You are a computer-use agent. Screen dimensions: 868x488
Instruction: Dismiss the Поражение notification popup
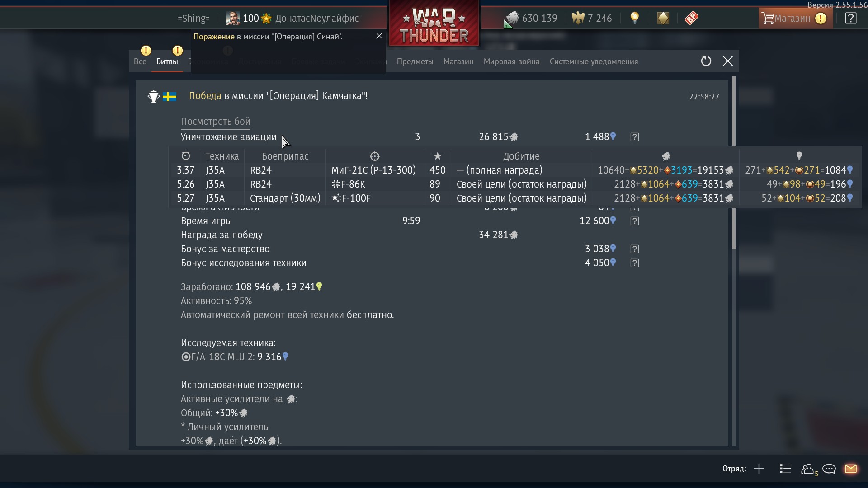pos(379,36)
